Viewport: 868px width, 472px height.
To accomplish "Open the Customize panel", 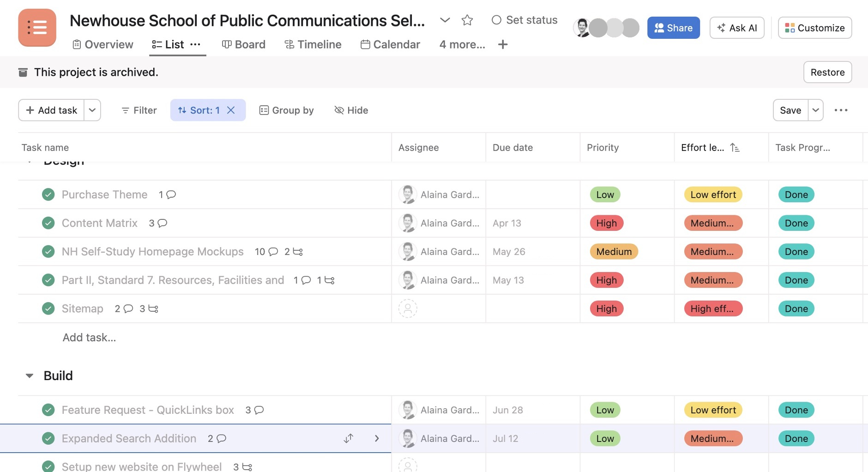I will point(815,28).
